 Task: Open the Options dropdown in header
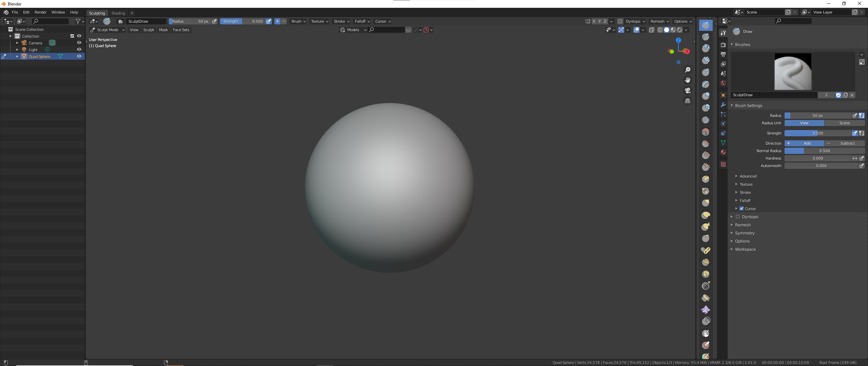[683, 21]
